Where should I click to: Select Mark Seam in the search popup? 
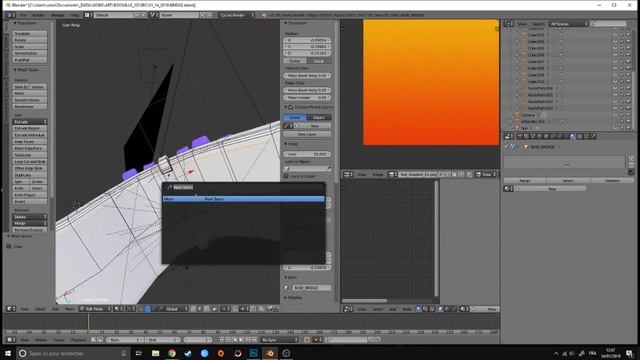click(x=244, y=199)
